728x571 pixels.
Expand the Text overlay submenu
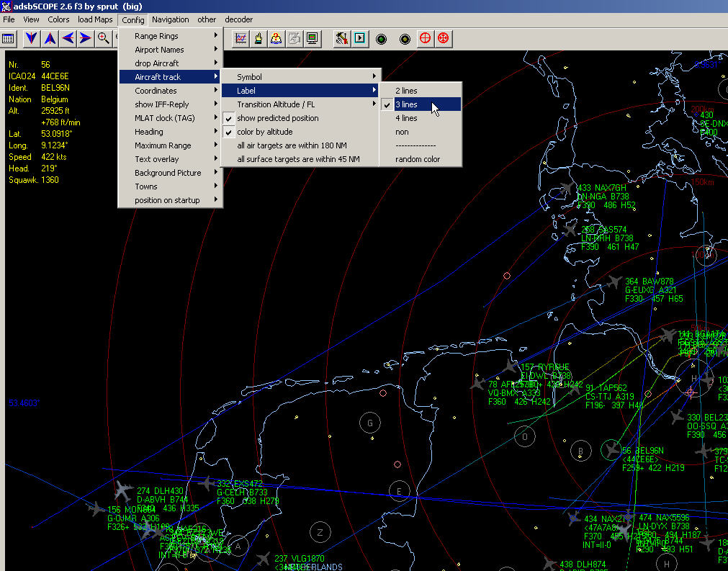pyautogui.click(x=171, y=159)
